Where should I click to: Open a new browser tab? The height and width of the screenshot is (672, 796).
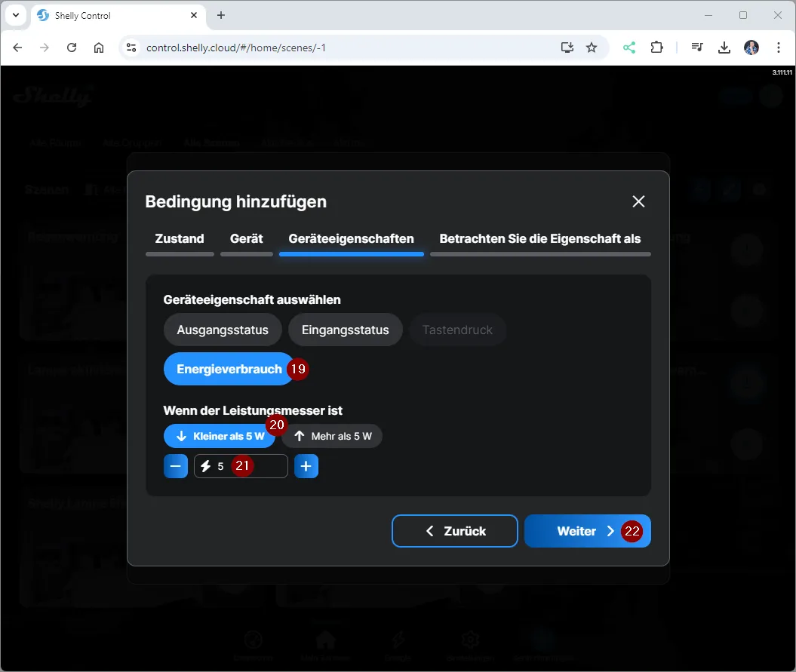coord(221,15)
